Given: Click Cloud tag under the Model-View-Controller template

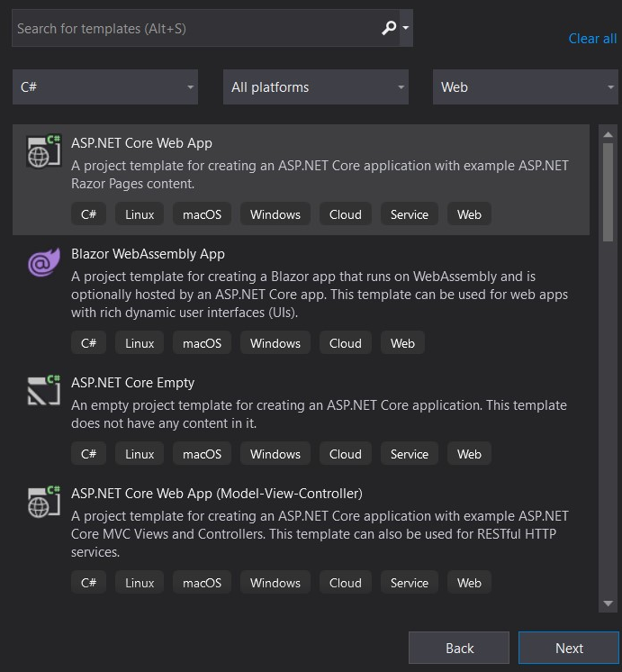Looking at the screenshot, I should click(346, 583).
